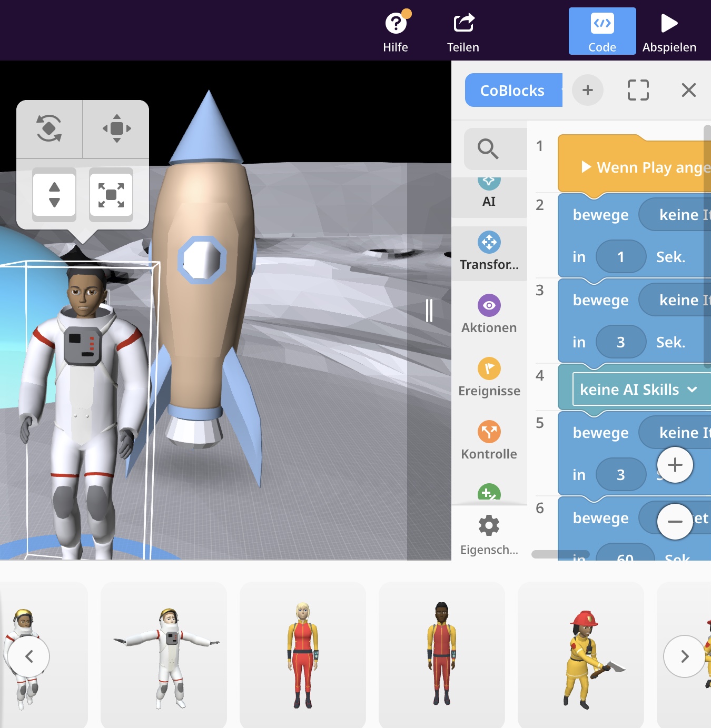This screenshot has height=728, width=711.
Task: Add a new script tab
Action: pyautogui.click(x=587, y=90)
